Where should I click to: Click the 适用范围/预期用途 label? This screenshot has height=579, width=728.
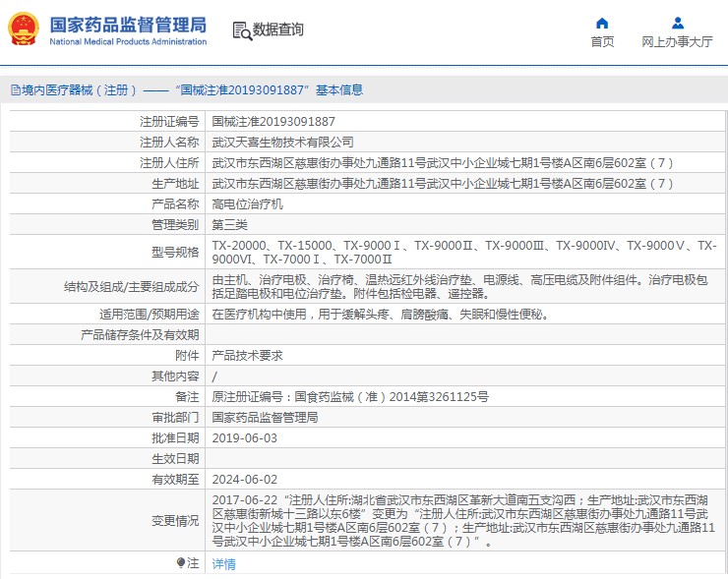tap(149, 315)
